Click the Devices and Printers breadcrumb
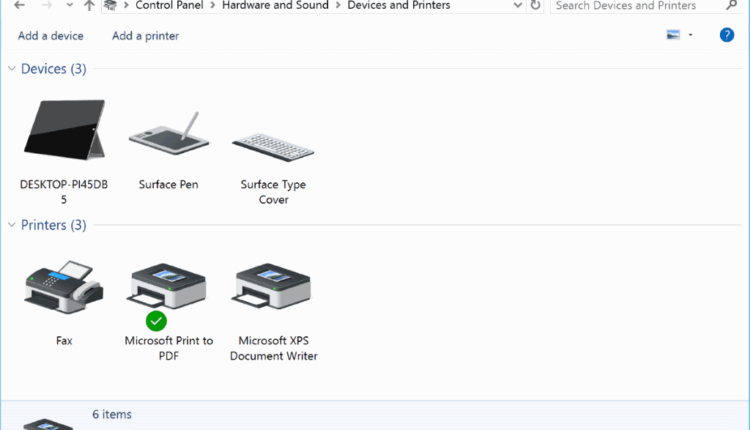 click(399, 6)
